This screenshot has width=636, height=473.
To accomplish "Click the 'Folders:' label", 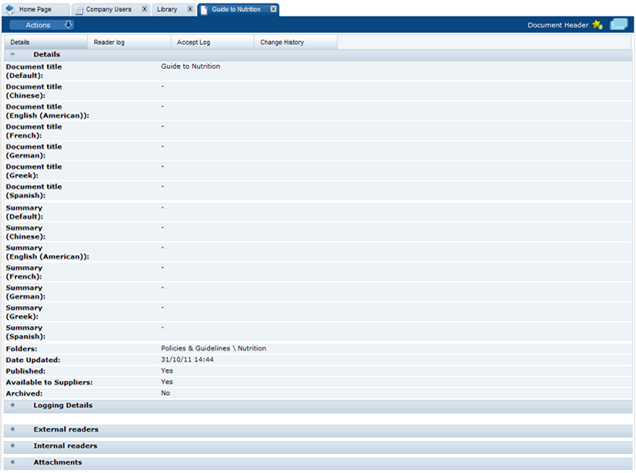I will (x=21, y=349).
